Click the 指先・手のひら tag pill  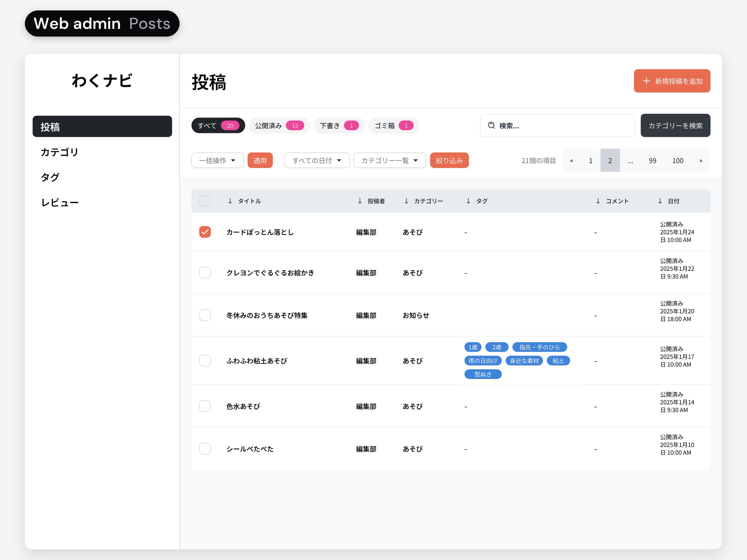539,347
